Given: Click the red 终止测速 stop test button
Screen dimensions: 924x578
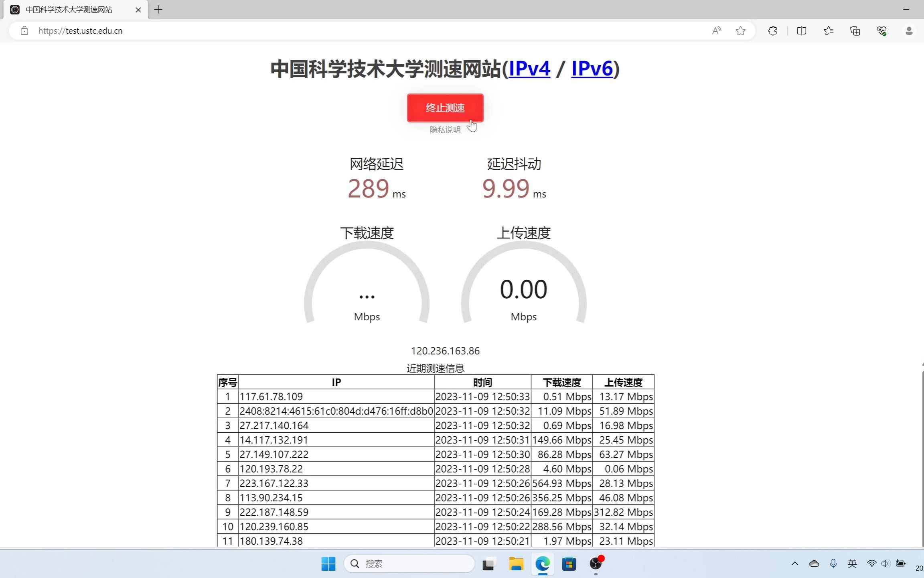Looking at the screenshot, I should [445, 108].
